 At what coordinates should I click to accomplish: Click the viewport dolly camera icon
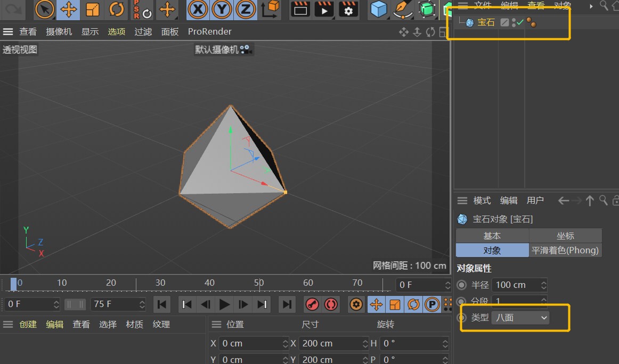pyautogui.click(x=417, y=32)
